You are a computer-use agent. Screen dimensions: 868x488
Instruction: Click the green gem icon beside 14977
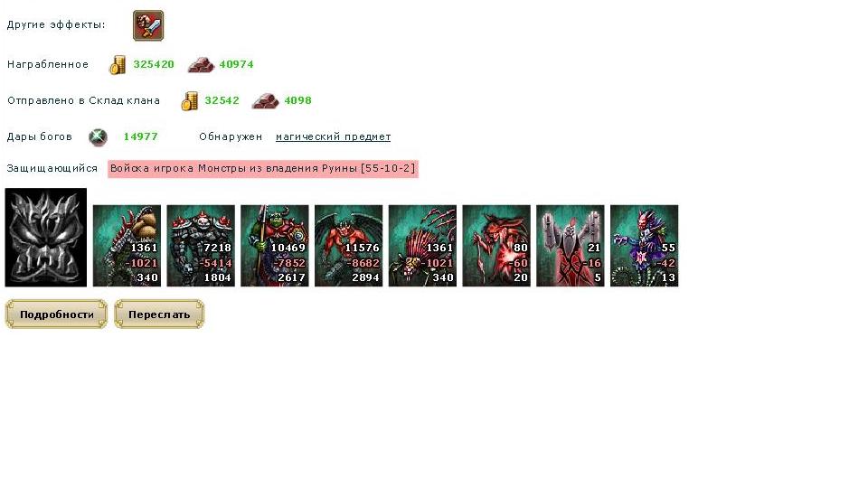(x=98, y=137)
